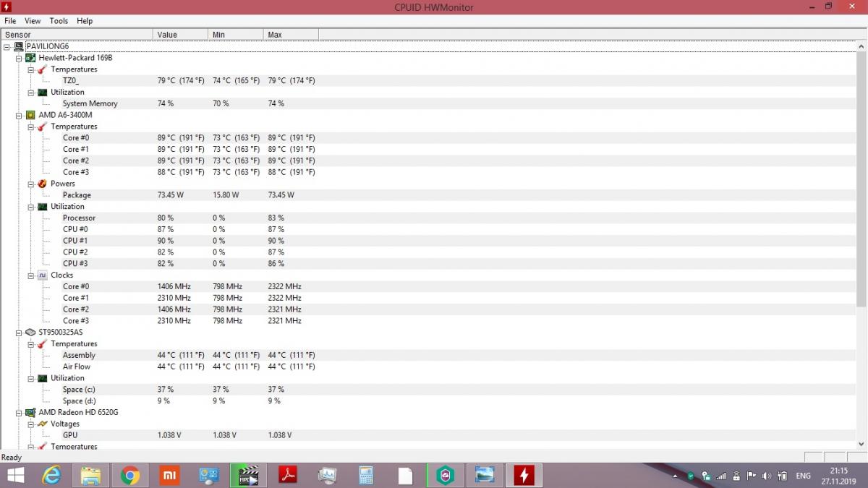The width and height of the screenshot is (868, 488).
Task: Click the Utilization icon under ST9500325AS
Action: click(43, 378)
